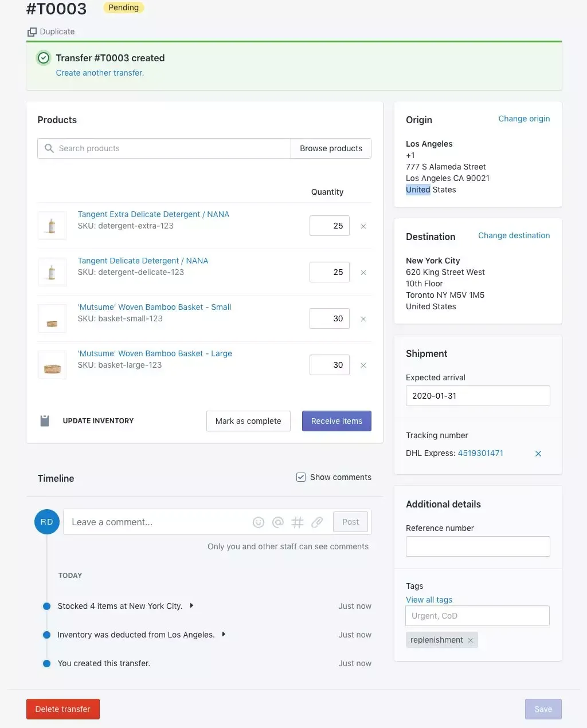587x728 pixels.
Task: Open the Create another transfer link
Action: tap(100, 73)
